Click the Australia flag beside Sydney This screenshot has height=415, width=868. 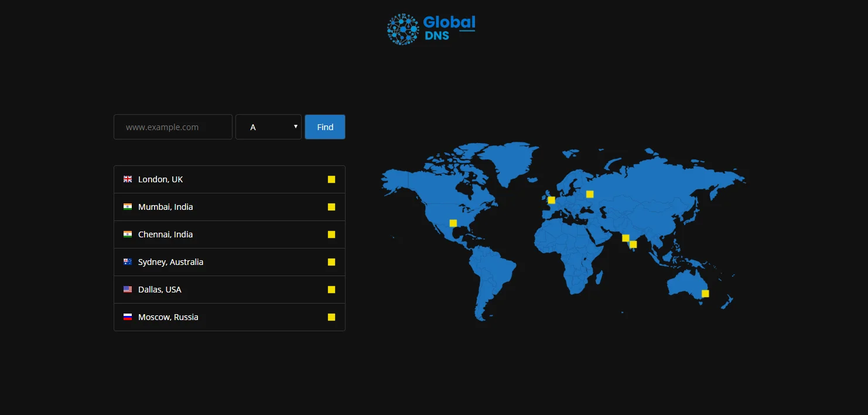point(128,261)
